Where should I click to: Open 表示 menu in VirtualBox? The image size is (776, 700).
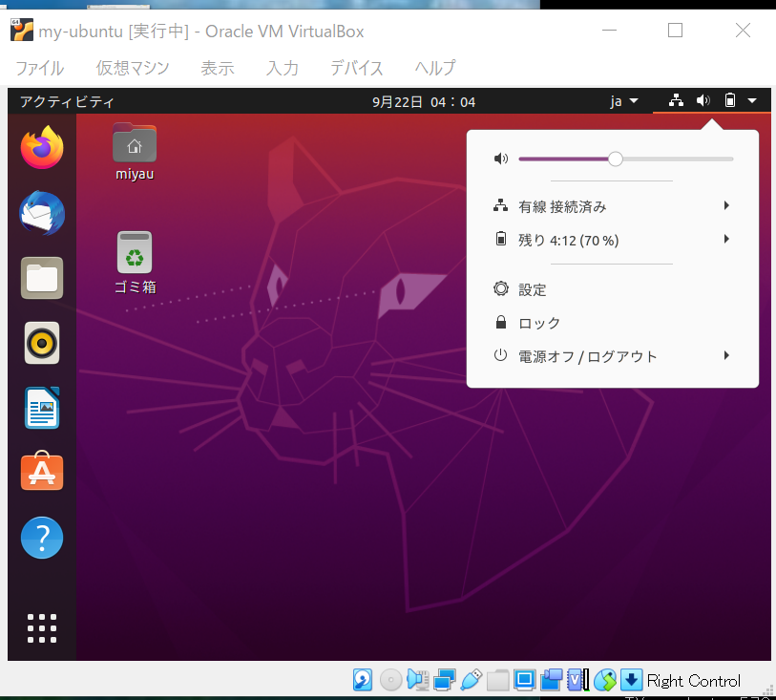coord(218,68)
